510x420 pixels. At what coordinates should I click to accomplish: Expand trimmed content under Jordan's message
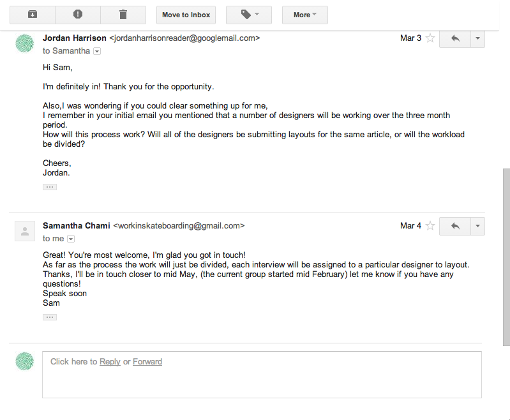[x=50, y=187]
